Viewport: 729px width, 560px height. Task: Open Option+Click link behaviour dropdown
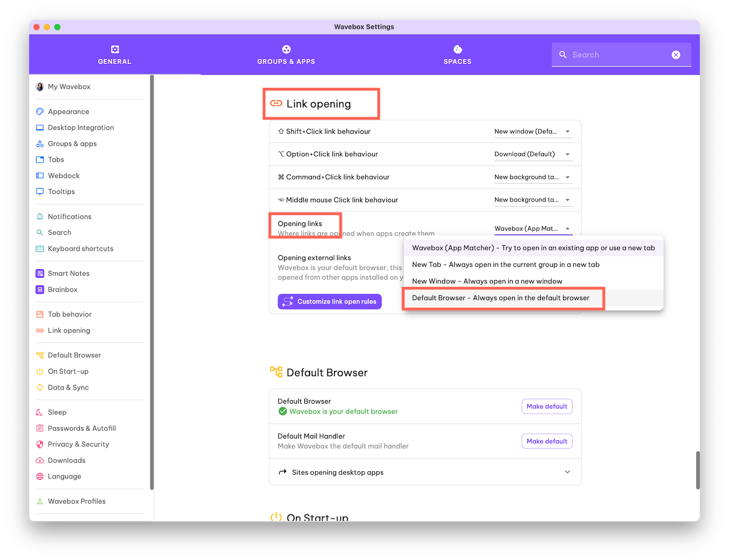(533, 154)
